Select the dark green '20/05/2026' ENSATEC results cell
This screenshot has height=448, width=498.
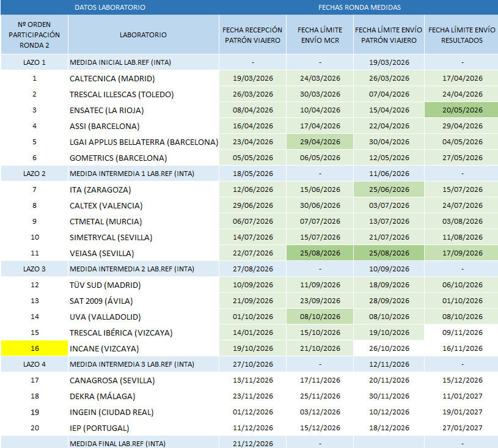pyautogui.click(x=461, y=110)
